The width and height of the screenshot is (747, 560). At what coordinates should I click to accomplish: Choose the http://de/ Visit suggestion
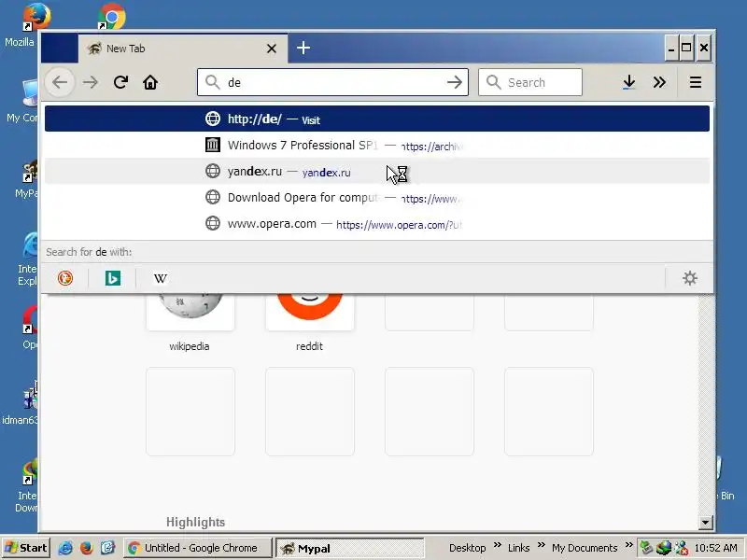tap(377, 119)
